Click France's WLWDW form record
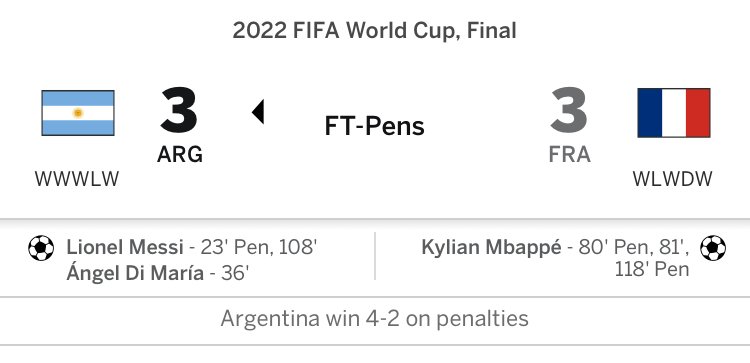Image resolution: width=750 pixels, height=363 pixels. pos(673,179)
